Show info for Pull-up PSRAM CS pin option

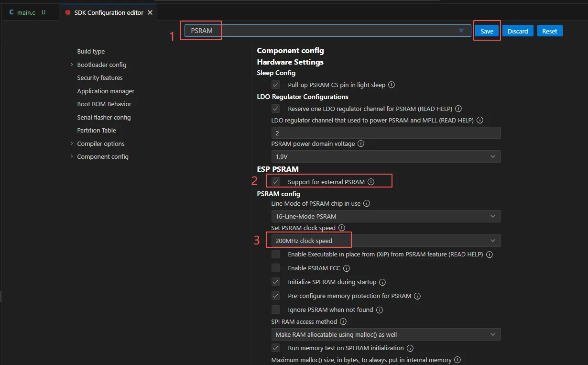click(391, 85)
